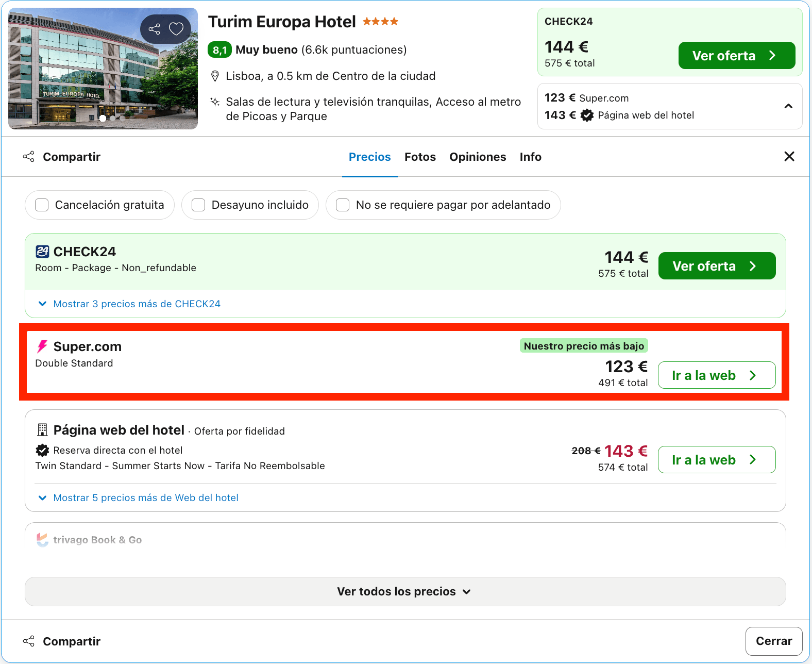Open the Turim Europa Hotel photo
The height and width of the screenshot is (664, 812).
point(103,68)
